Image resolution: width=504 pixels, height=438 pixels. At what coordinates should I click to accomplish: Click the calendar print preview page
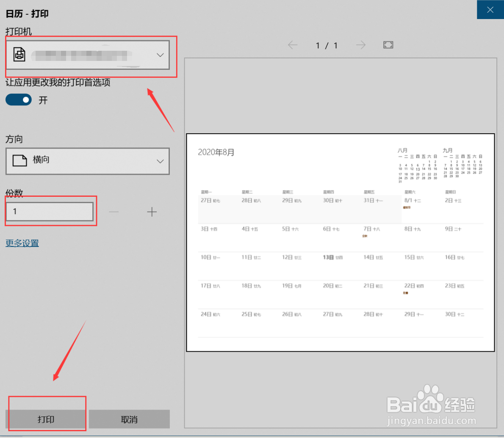tap(341, 242)
